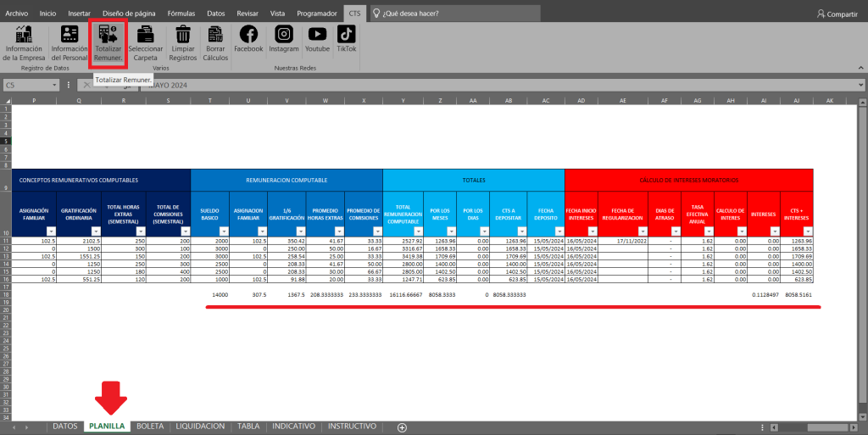Open filter dropdown for GRATIFICACIÓN ORDINARIA

click(x=97, y=231)
